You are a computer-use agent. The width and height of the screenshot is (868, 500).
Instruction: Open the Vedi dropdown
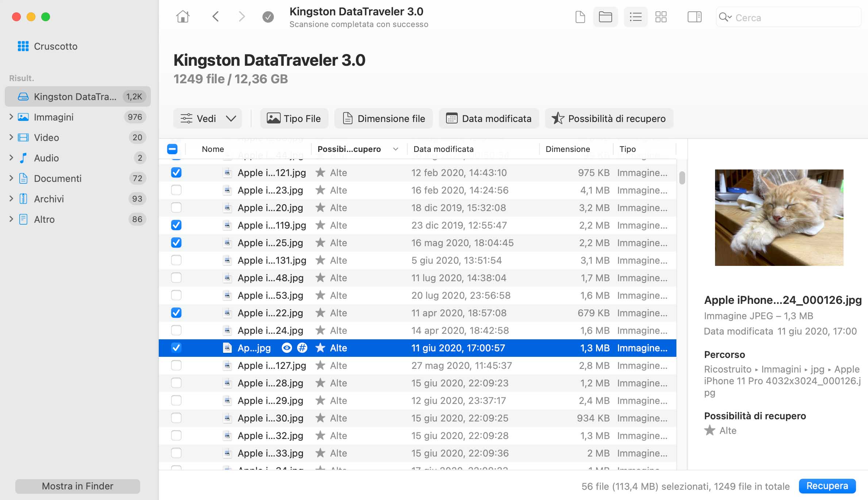pos(207,118)
